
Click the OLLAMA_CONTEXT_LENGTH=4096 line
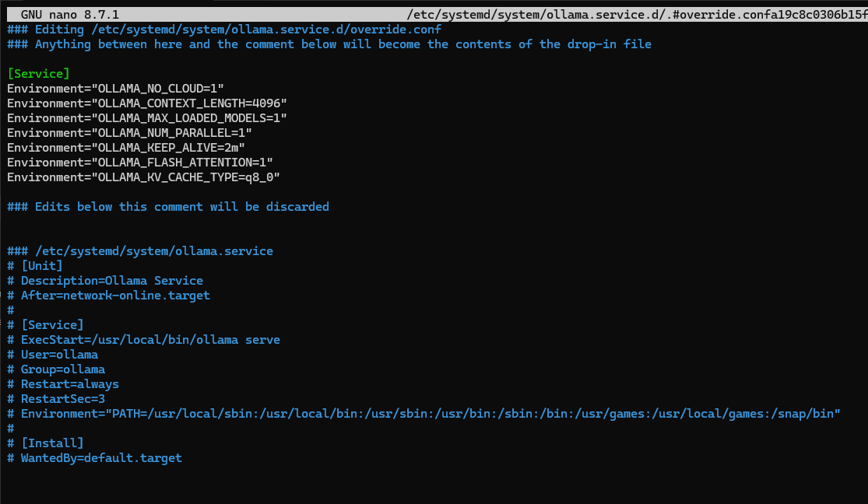tap(147, 103)
